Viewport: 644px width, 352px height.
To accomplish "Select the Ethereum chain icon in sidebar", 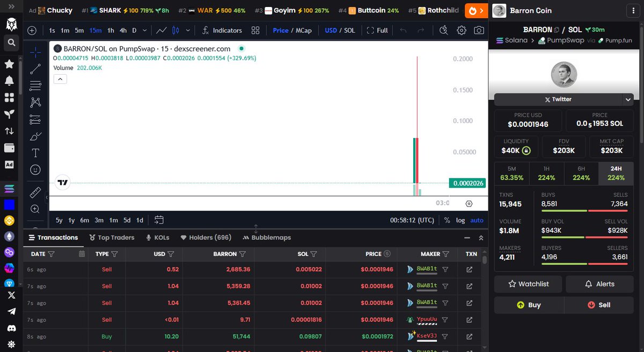I will [x=9, y=236].
